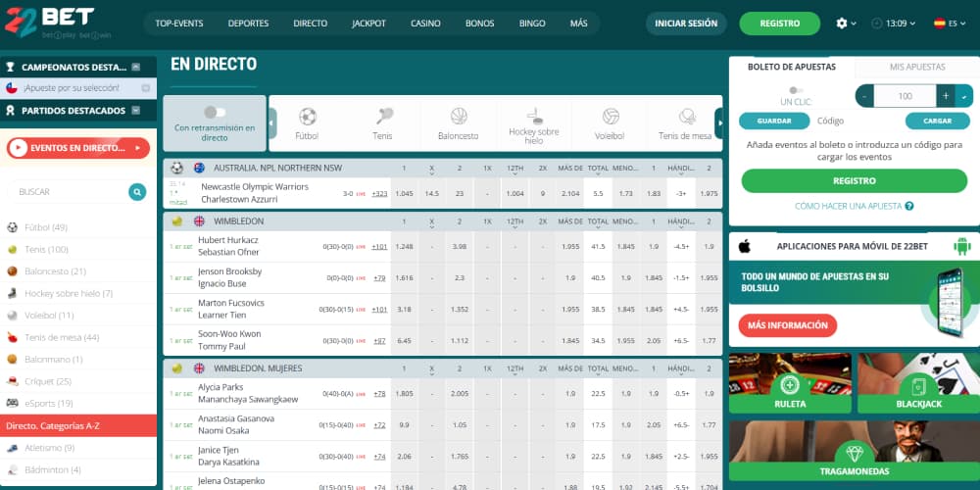This screenshot has height=490, width=980.
Task: Expand Hurkacz vs Ofner +101 markets
Action: (x=379, y=246)
